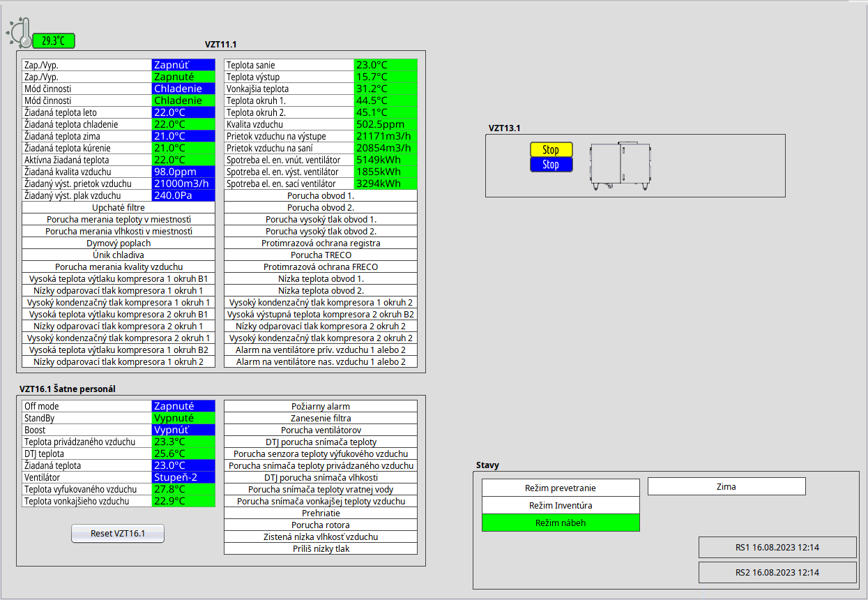Viewport: 868px width, 600px height.
Task: Open the blue Chladenie mode selector
Action: [183, 89]
